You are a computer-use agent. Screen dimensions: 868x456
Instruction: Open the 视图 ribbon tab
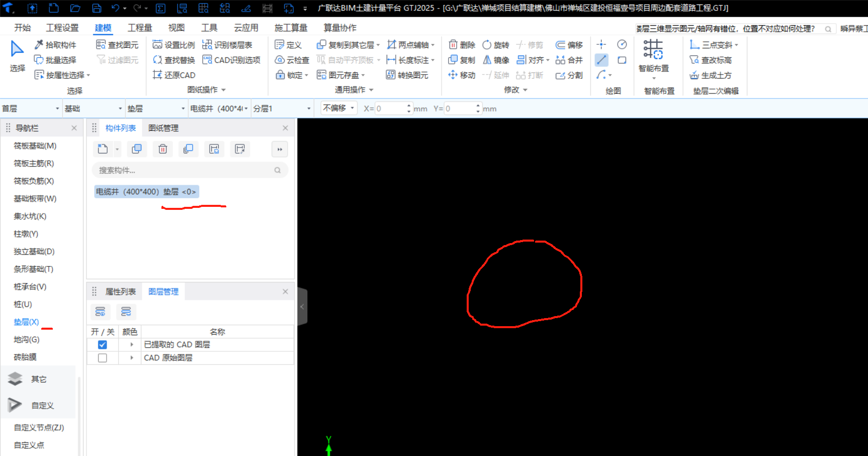pyautogui.click(x=176, y=28)
